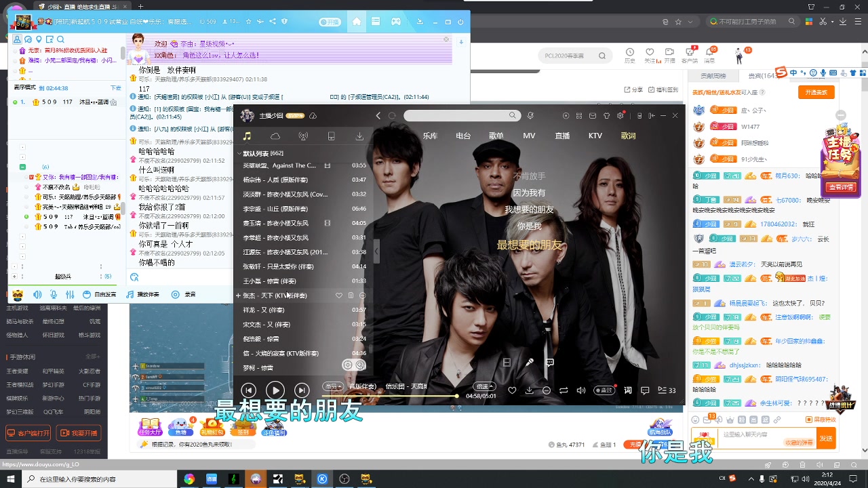The width and height of the screenshot is (868, 488).
Task: Locate the current song in the playlist
Action: pyautogui.click(x=348, y=365)
